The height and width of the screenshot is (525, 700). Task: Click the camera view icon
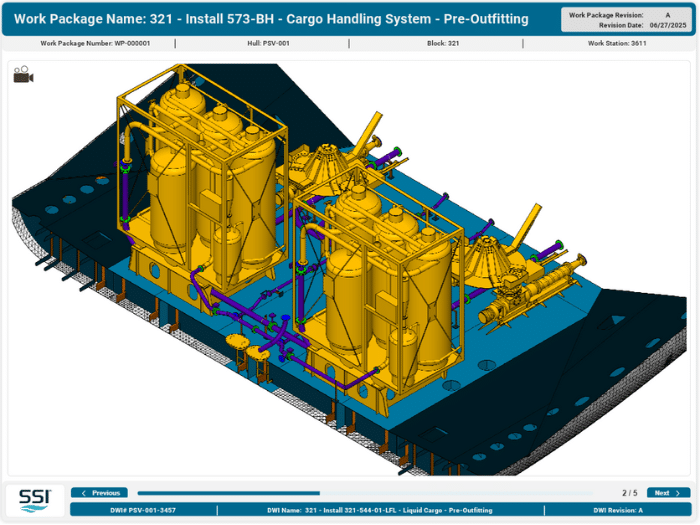point(23,75)
